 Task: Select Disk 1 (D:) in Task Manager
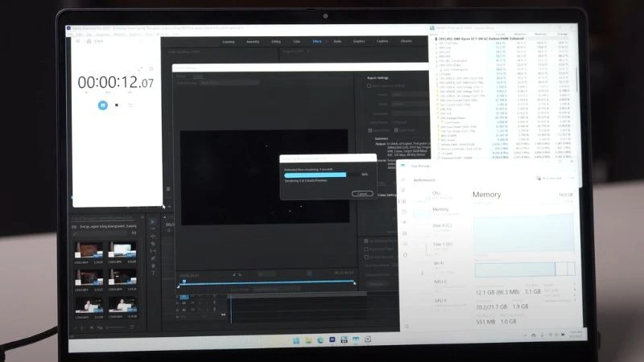click(442, 246)
